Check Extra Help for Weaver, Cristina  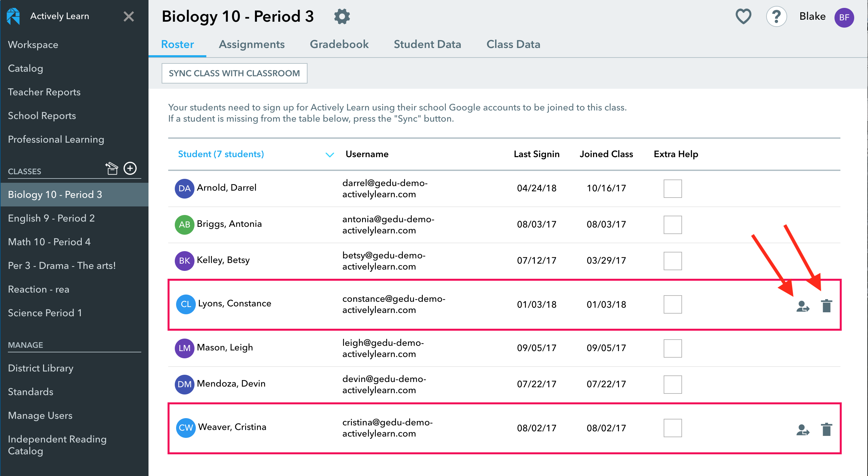pyautogui.click(x=673, y=428)
